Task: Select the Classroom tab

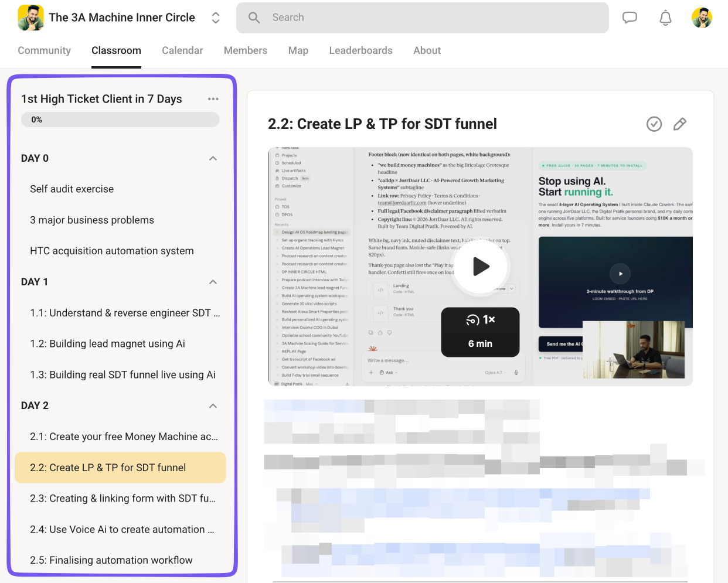Action: (116, 50)
